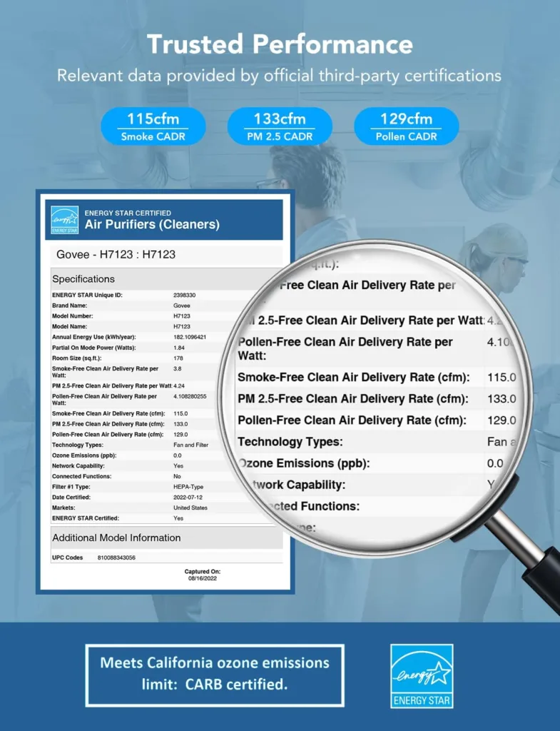Click the "Trusted Performance" heading
The height and width of the screenshot is (731, 560).
click(280, 44)
